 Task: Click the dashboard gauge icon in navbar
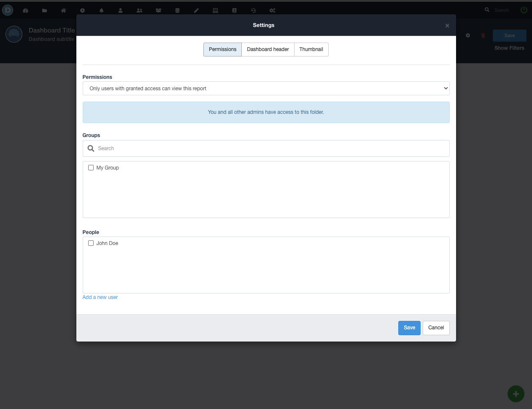tap(25, 11)
